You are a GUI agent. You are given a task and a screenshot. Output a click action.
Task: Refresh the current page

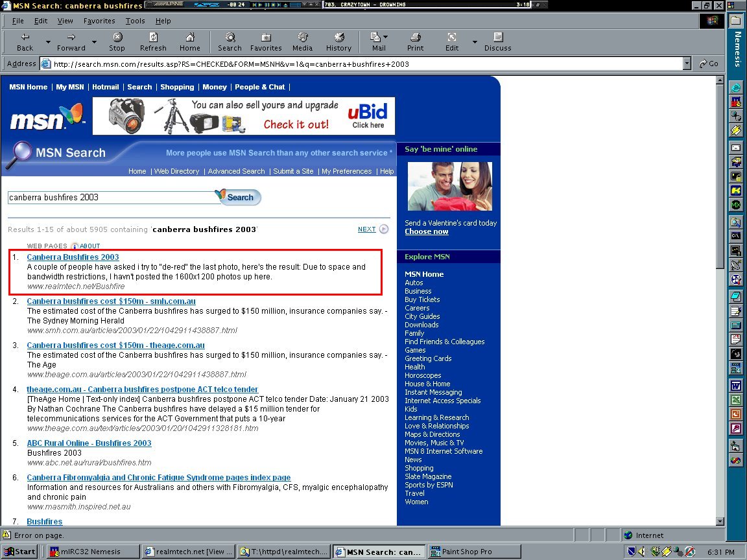[x=153, y=42]
